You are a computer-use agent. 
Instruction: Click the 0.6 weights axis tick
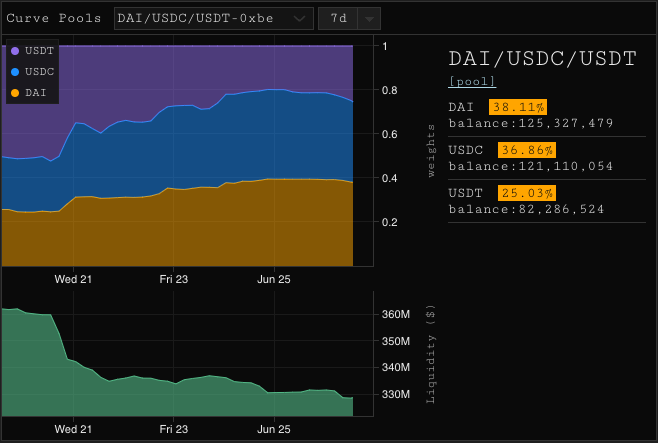(389, 134)
